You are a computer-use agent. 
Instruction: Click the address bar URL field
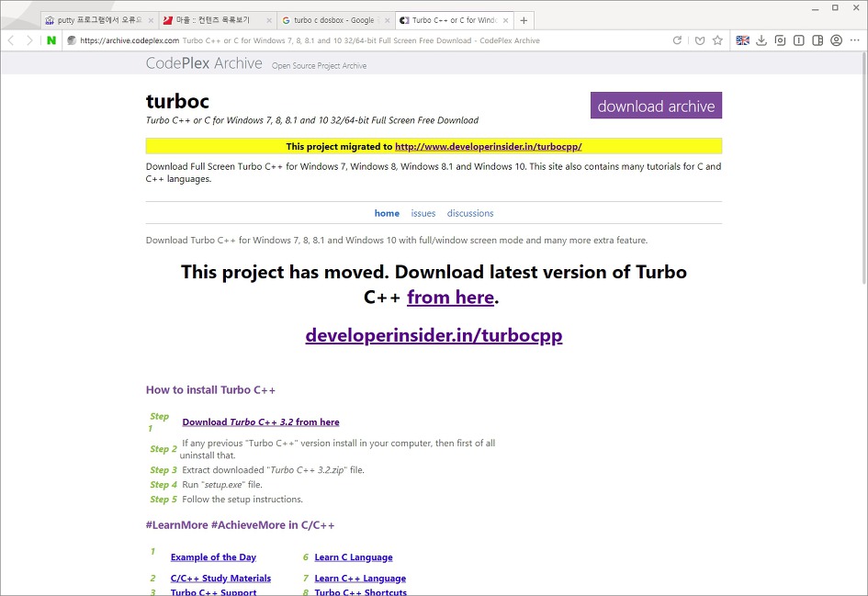366,40
